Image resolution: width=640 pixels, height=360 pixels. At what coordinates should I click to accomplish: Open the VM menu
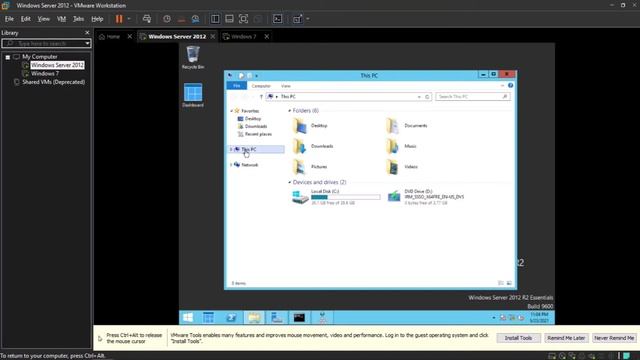61,19
